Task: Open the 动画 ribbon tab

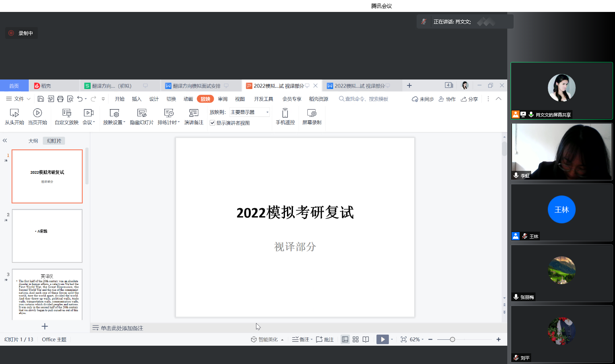Action: coord(188,99)
